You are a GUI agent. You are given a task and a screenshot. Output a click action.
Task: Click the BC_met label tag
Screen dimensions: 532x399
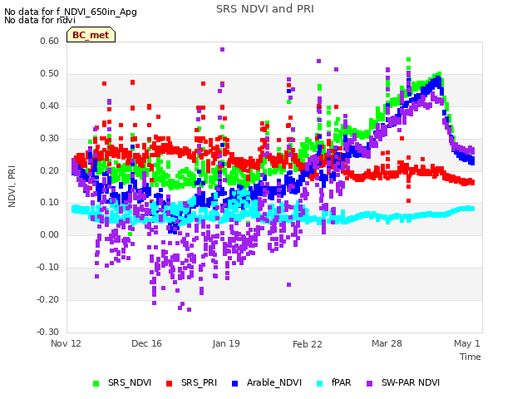click(x=91, y=35)
